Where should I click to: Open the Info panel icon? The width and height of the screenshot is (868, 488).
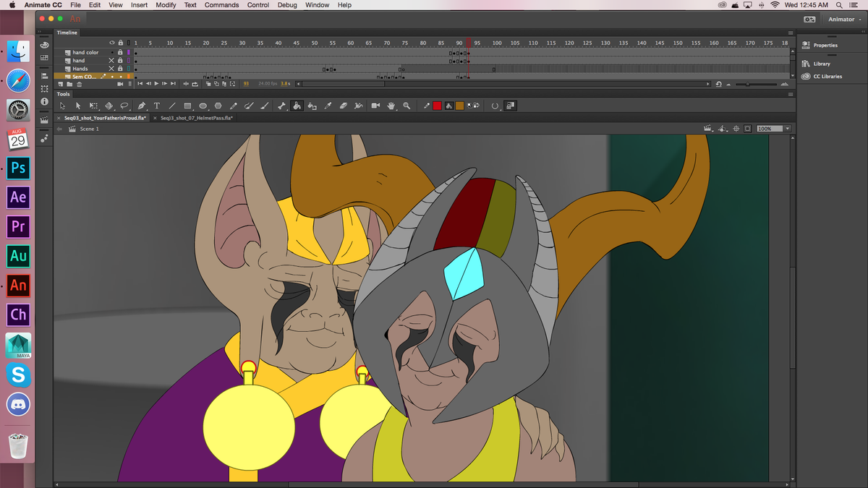(x=44, y=102)
